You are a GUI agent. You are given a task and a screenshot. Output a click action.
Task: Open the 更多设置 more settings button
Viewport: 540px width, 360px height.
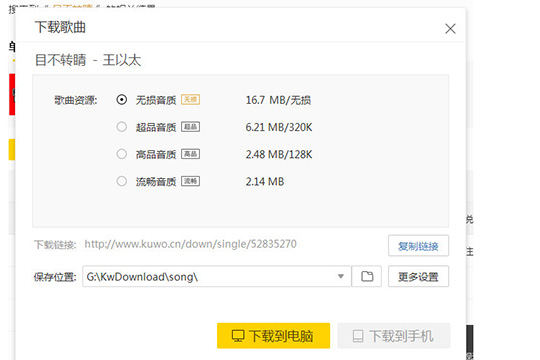(x=418, y=276)
